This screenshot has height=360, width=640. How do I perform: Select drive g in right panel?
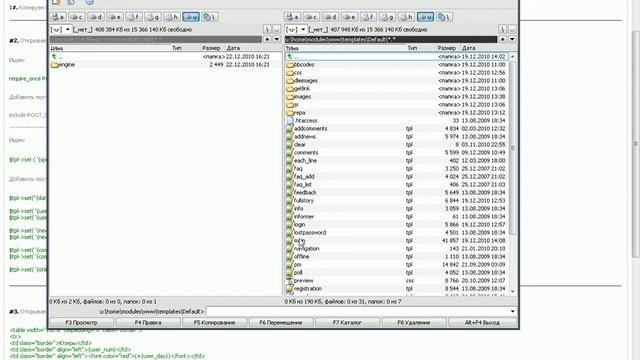[x=387, y=17]
